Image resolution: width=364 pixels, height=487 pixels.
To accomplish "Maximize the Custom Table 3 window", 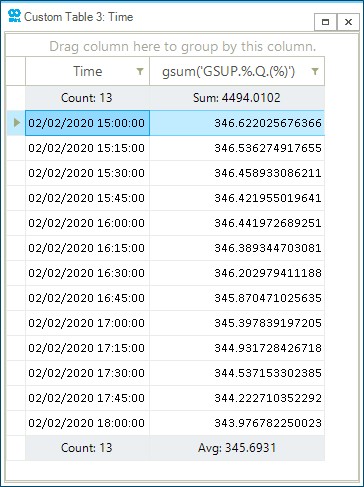I will (x=325, y=22).
